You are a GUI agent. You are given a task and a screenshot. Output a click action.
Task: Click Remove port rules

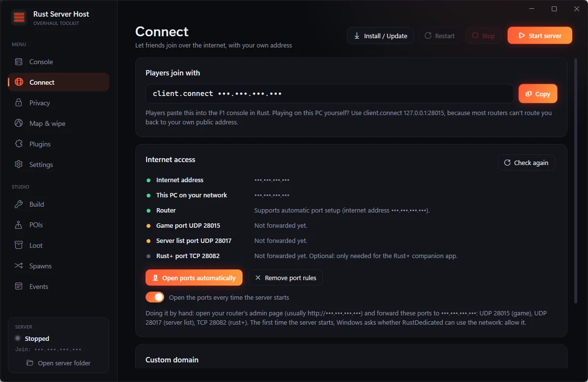pos(286,278)
